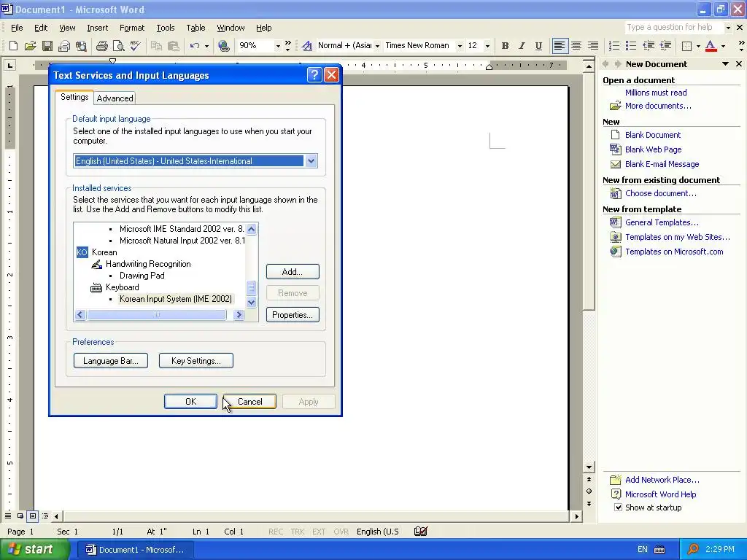The height and width of the screenshot is (560, 747).
Task: Open the Border style dropdown arrow
Action: 698,46
